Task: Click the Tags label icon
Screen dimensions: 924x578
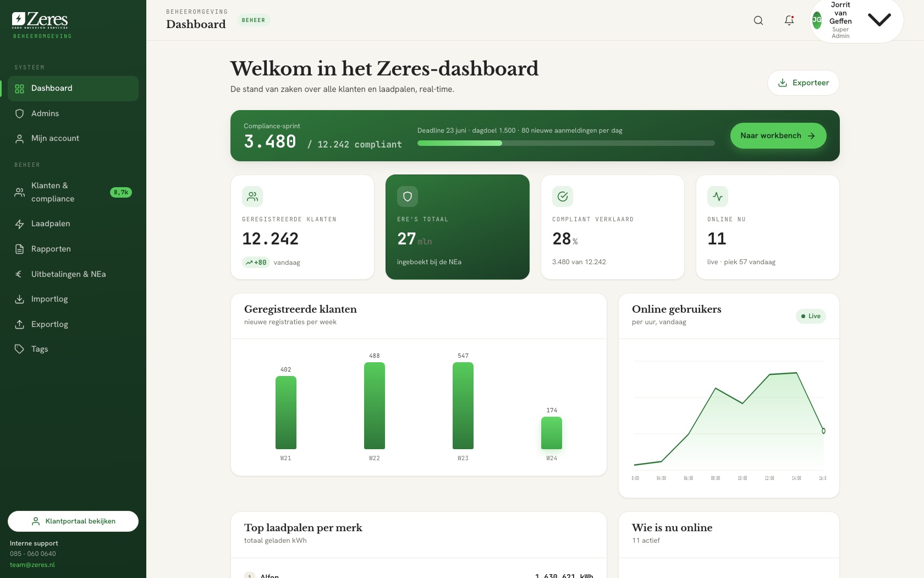Action: pos(20,349)
